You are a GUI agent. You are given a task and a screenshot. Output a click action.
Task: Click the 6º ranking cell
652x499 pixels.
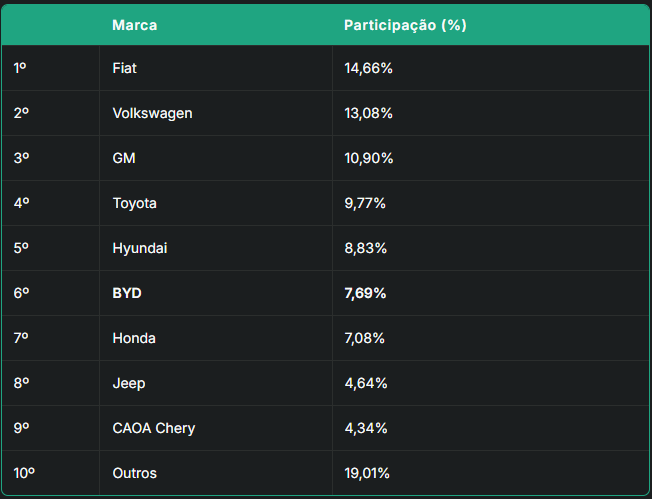[x=21, y=293]
